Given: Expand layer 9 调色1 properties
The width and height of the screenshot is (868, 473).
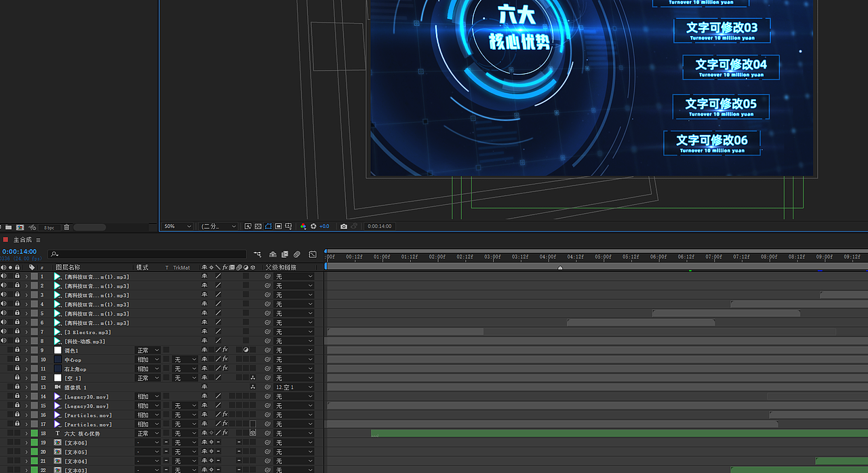Looking at the screenshot, I should point(26,350).
